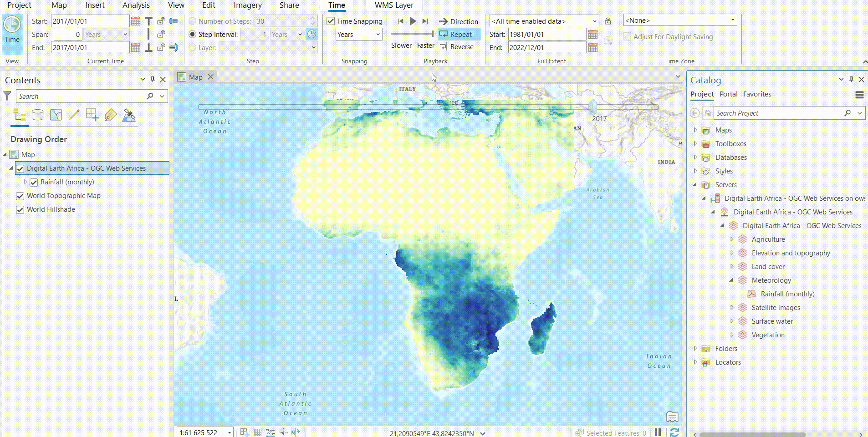Enable the Time Snapping checkbox
Viewport: 868px width, 437px height.
(x=331, y=21)
